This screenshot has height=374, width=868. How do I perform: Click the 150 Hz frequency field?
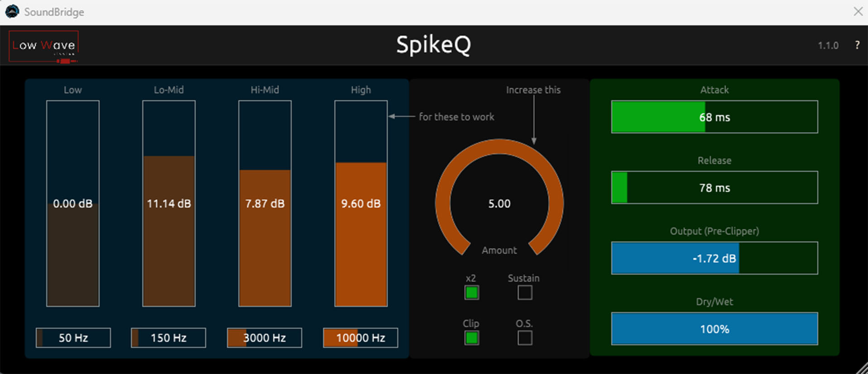pos(168,338)
